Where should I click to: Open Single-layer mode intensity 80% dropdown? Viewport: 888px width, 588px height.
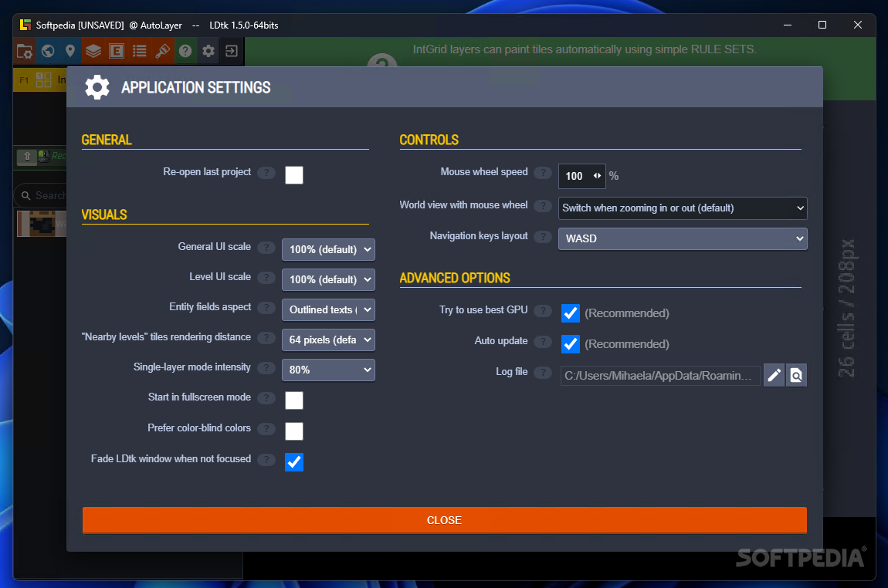328,370
